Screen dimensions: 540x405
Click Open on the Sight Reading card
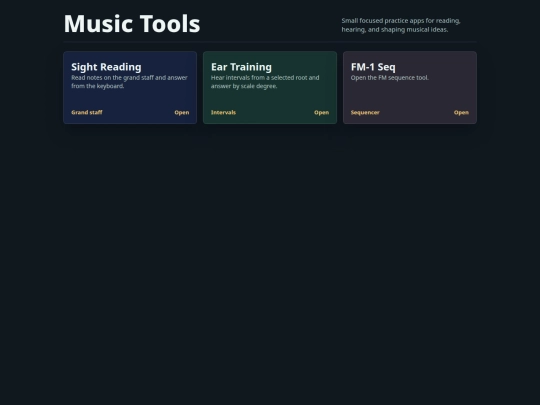181,112
